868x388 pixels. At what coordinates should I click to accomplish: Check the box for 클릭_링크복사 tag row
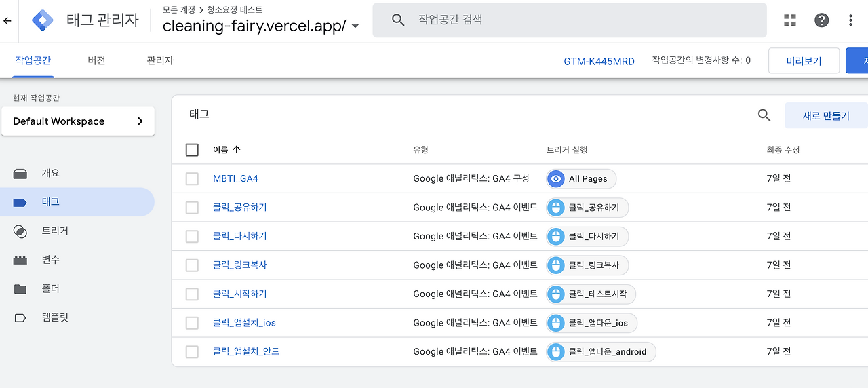pyautogui.click(x=192, y=265)
